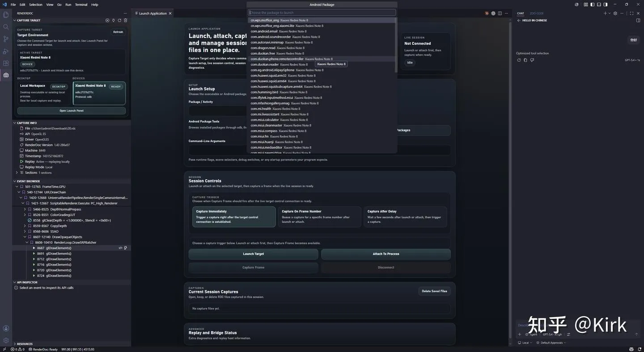Select the Capture After Delay trigger
The image size is (644, 352).
(405, 217)
